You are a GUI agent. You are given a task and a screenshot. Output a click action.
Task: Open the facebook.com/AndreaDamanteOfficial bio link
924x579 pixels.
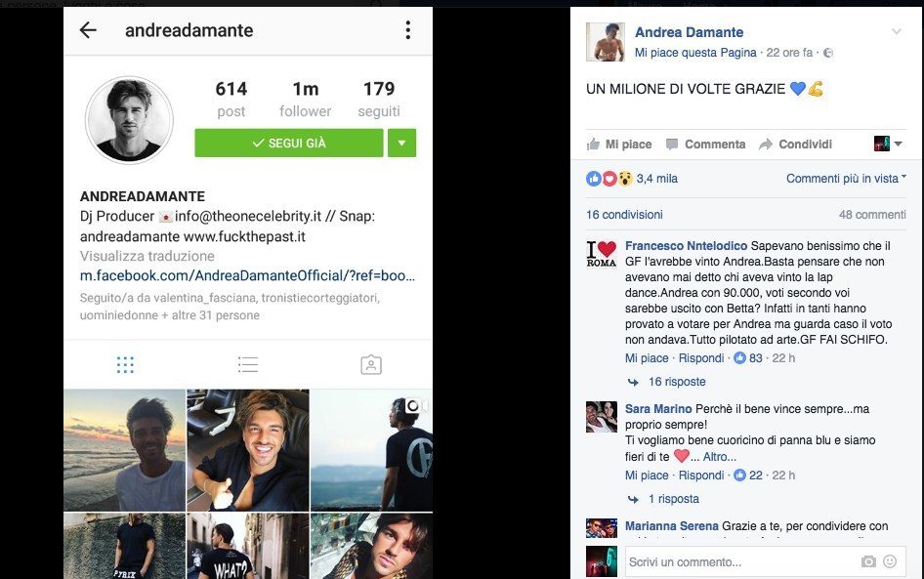point(247,275)
